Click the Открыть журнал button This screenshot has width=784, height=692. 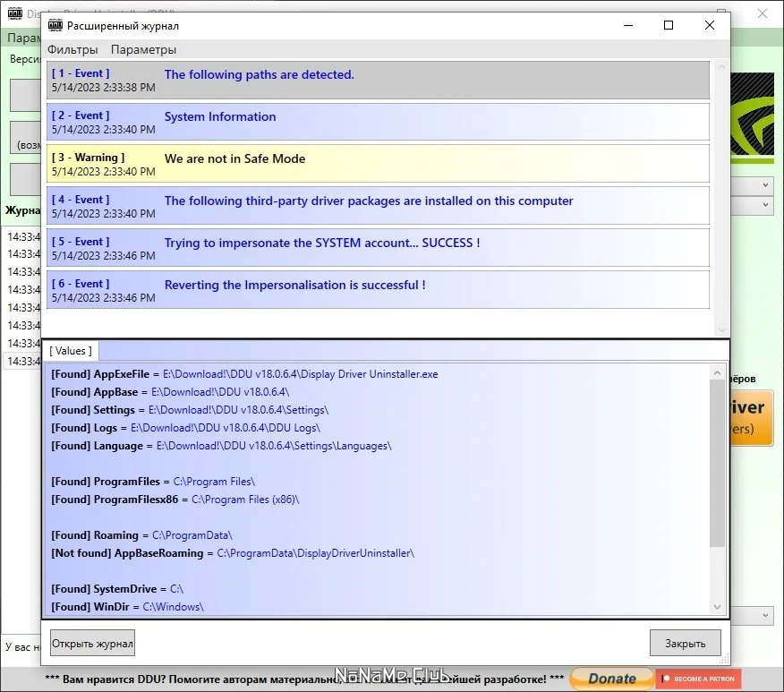tap(92, 643)
